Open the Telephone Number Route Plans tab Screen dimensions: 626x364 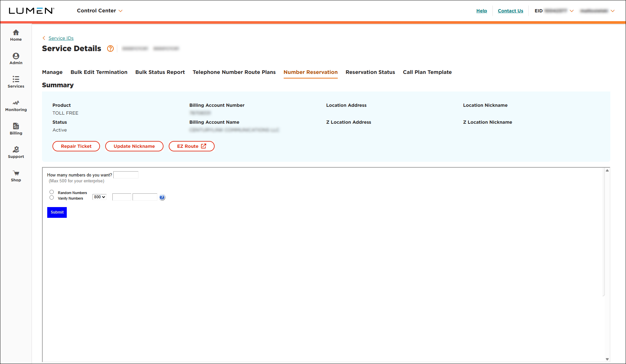coord(234,72)
